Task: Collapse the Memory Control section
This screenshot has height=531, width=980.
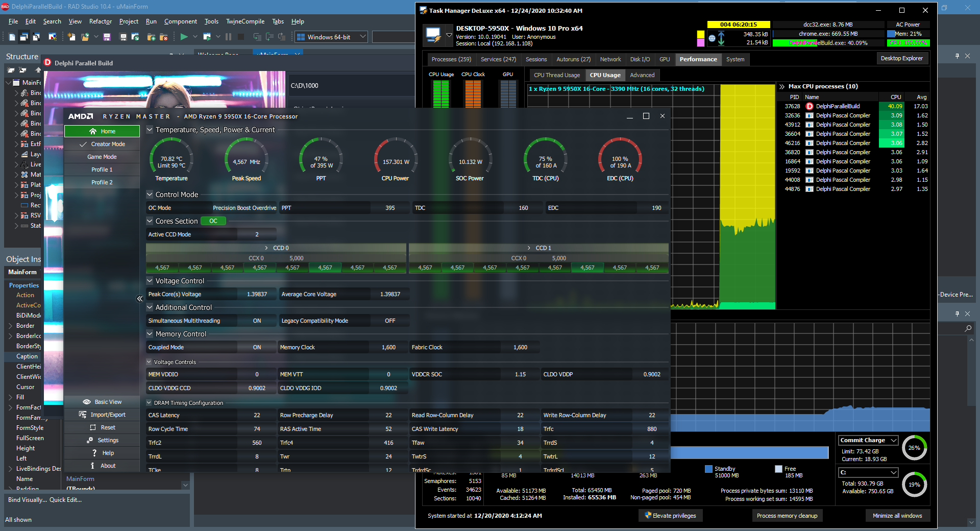Action: point(150,334)
